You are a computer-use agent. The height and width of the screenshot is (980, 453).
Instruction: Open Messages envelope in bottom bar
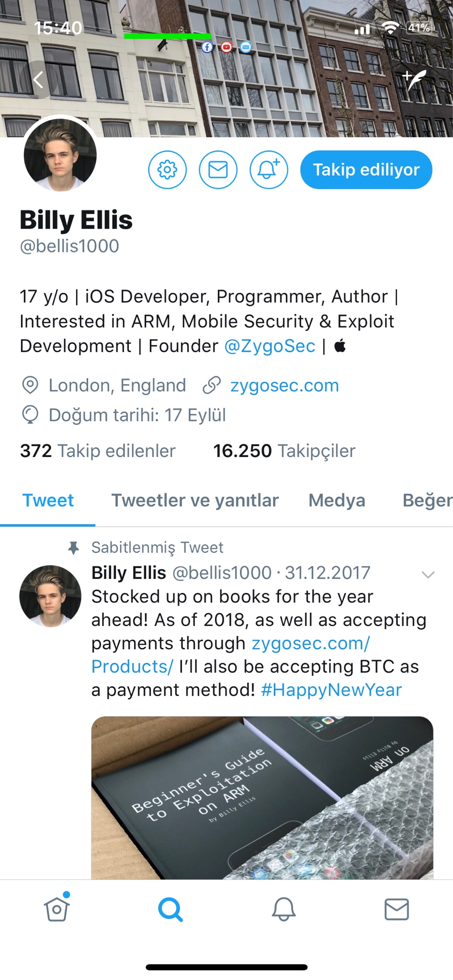[396, 909]
